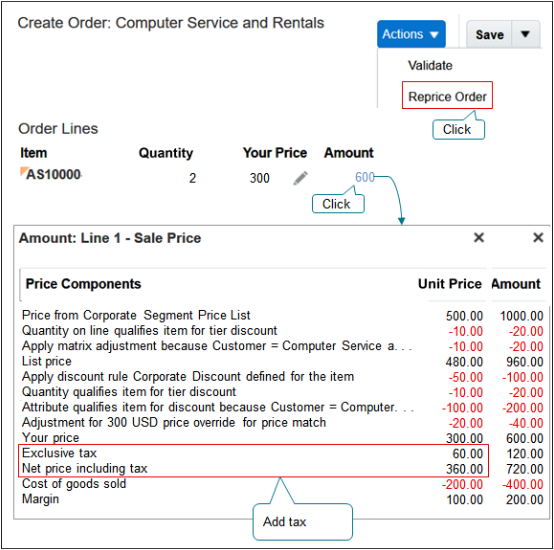The height and width of the screenshot is (550, 554).
Task: Select the quantity value 2
Action: [x=192, y=178]
